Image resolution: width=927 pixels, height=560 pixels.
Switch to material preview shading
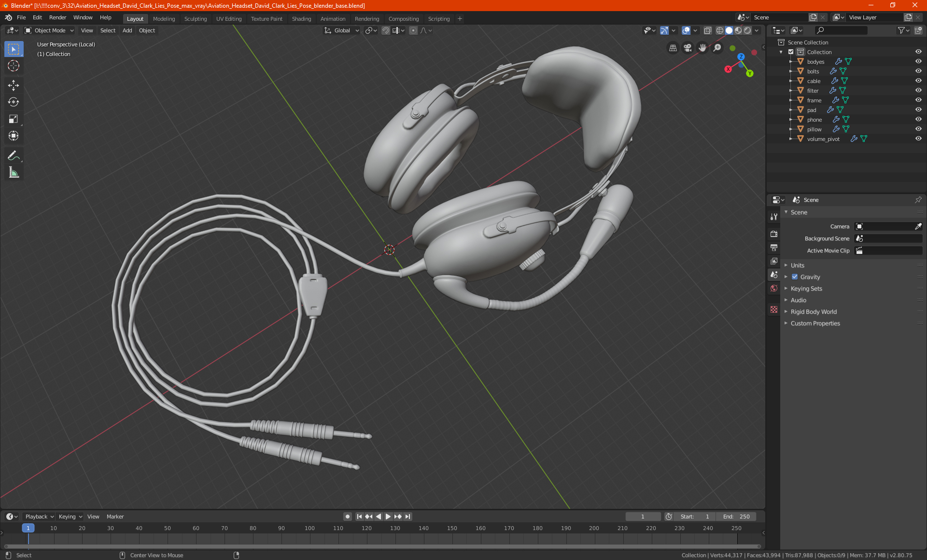(738, 30)
